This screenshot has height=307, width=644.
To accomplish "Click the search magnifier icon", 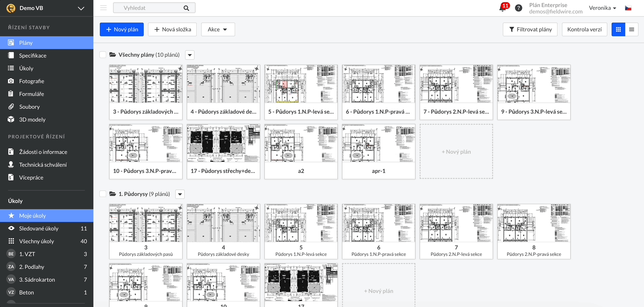I will coord(186,8).
